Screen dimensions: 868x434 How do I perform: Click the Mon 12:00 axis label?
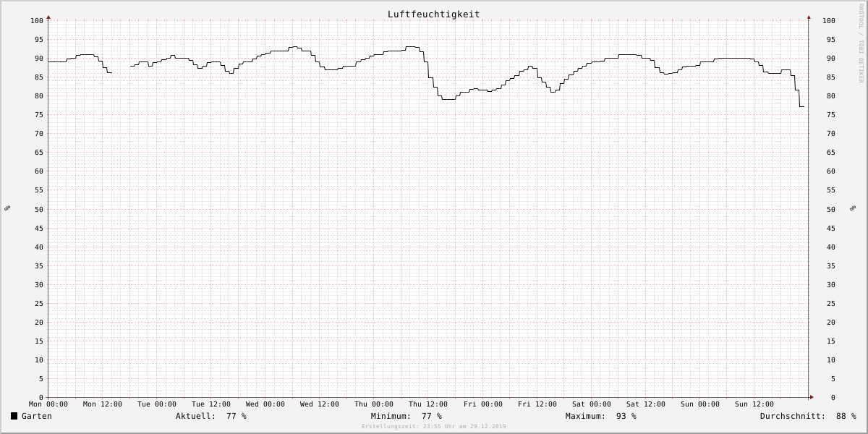click(103, 404)
